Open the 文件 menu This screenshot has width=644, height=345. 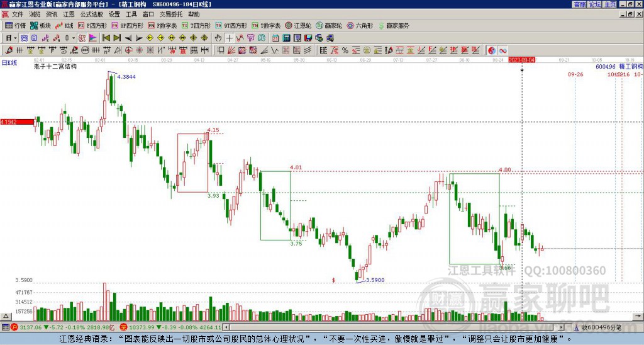click(x=17, y=14)
